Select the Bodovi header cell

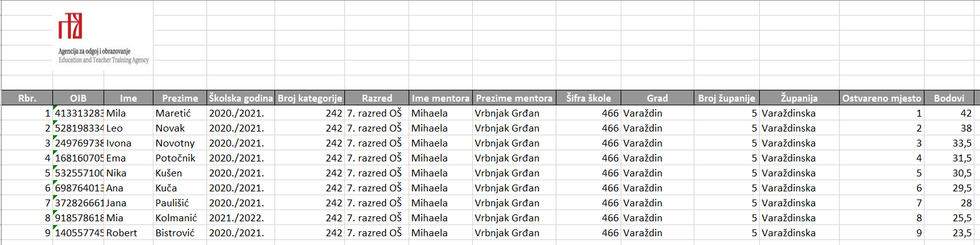949,98
